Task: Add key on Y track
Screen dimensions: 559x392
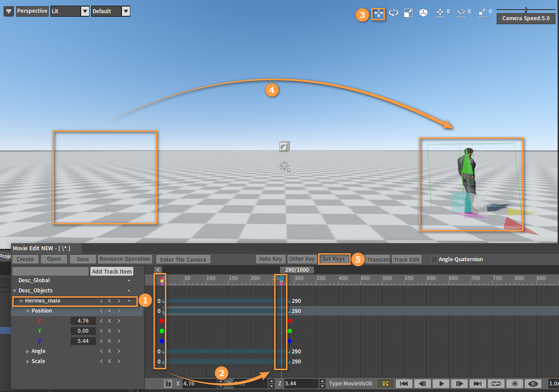Action: tap(110, 331)
